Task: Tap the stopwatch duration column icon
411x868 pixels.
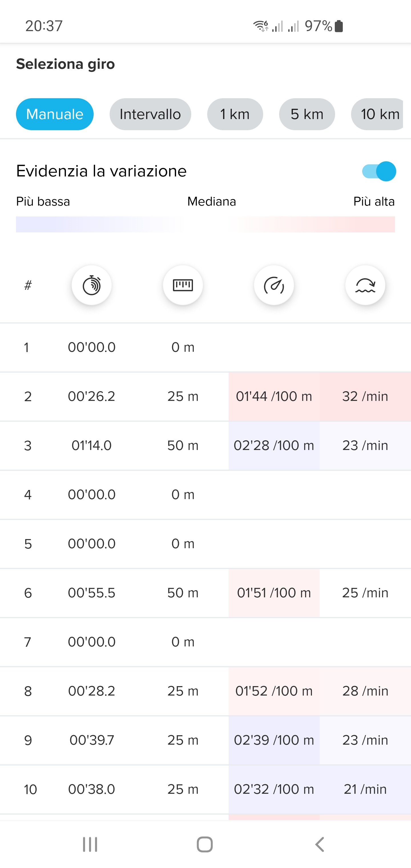Action: 91,285
